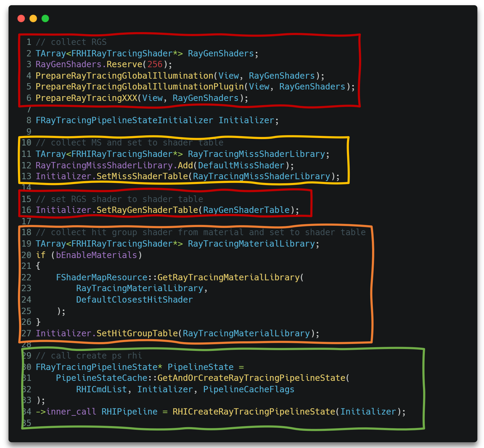Click the "// set RGS shader to shader table" comment

coord(119,199)
